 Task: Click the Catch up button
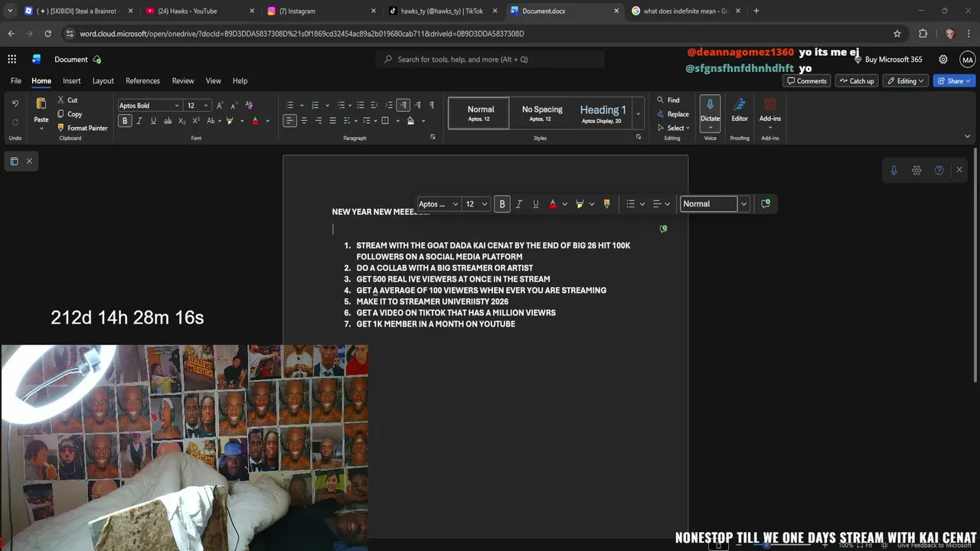click(x=856, y=80)
